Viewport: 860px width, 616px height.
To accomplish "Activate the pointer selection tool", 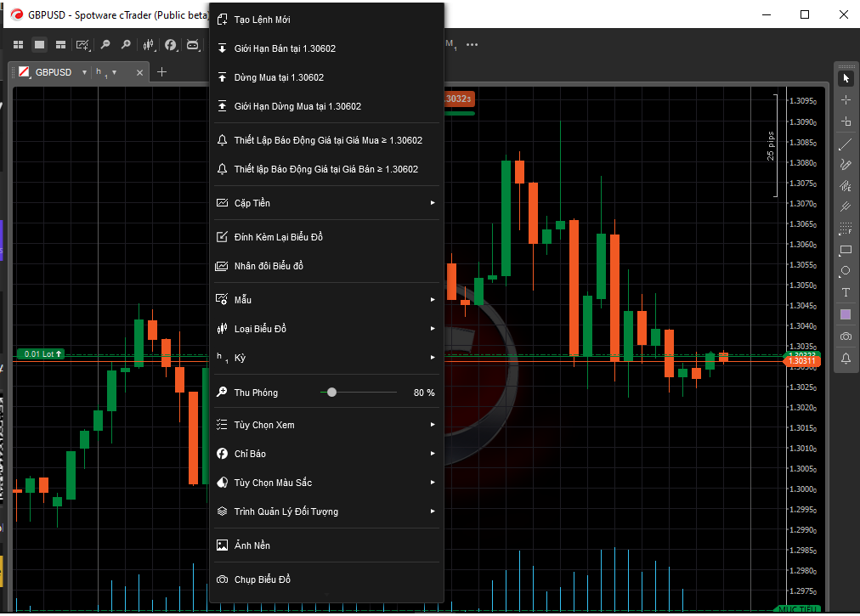I will 846,77.
